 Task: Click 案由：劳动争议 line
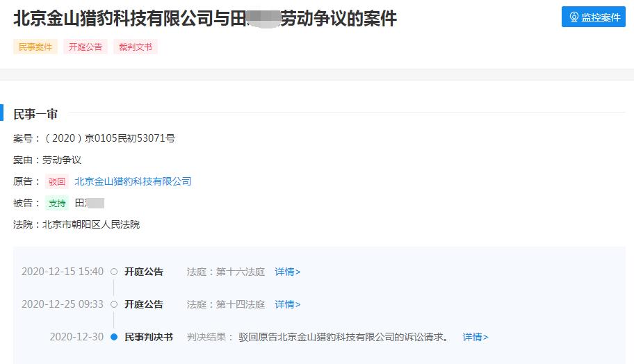(x=47, y=160)
